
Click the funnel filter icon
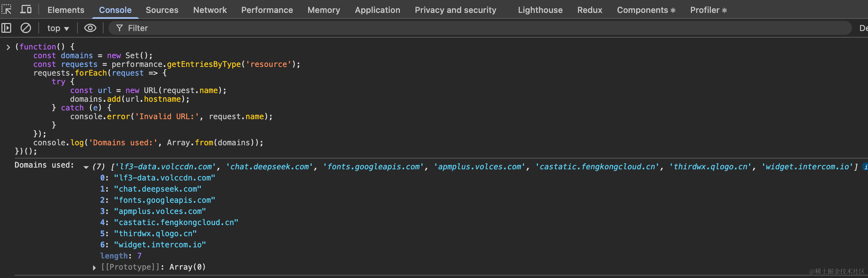[120, 28]
